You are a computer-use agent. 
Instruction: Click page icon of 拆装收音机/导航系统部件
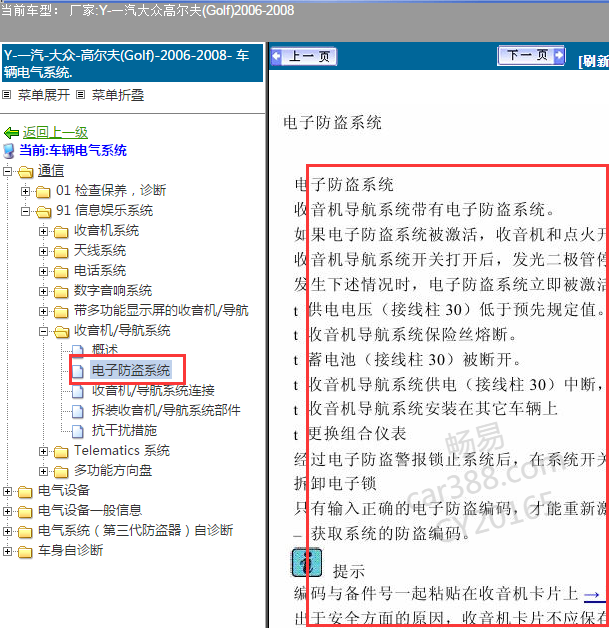[x=78, y=411]
